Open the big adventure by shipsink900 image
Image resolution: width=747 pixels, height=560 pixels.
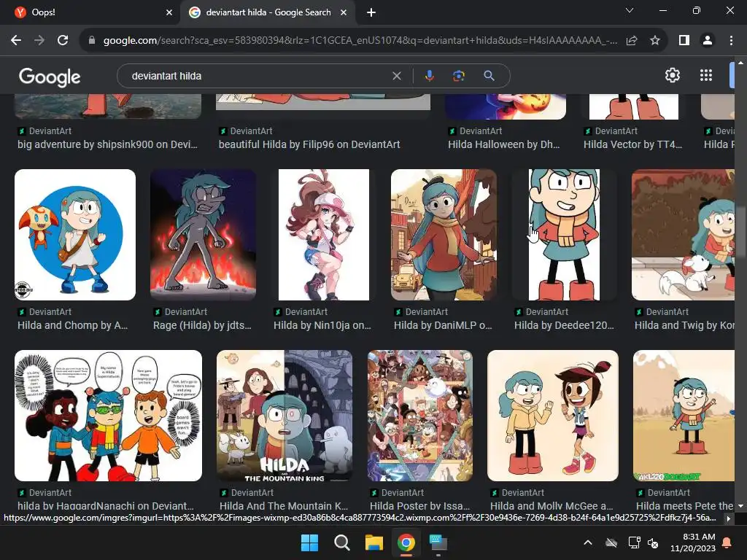(x=108, y=106)
